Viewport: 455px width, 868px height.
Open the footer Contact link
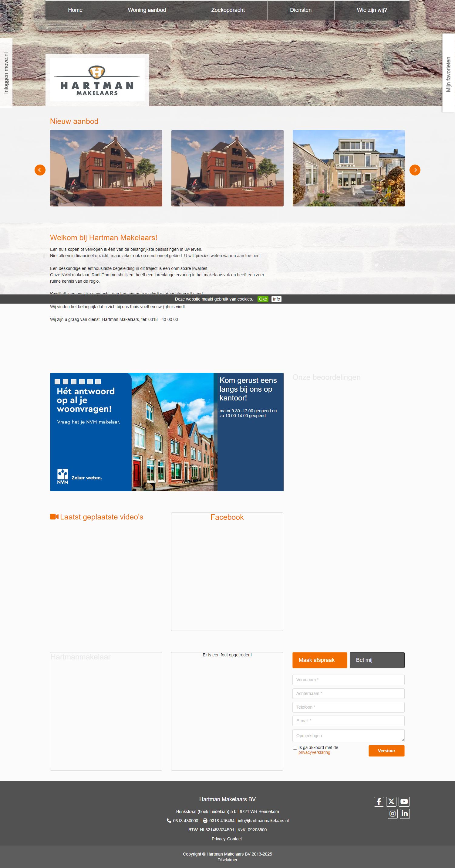(234, 839)
